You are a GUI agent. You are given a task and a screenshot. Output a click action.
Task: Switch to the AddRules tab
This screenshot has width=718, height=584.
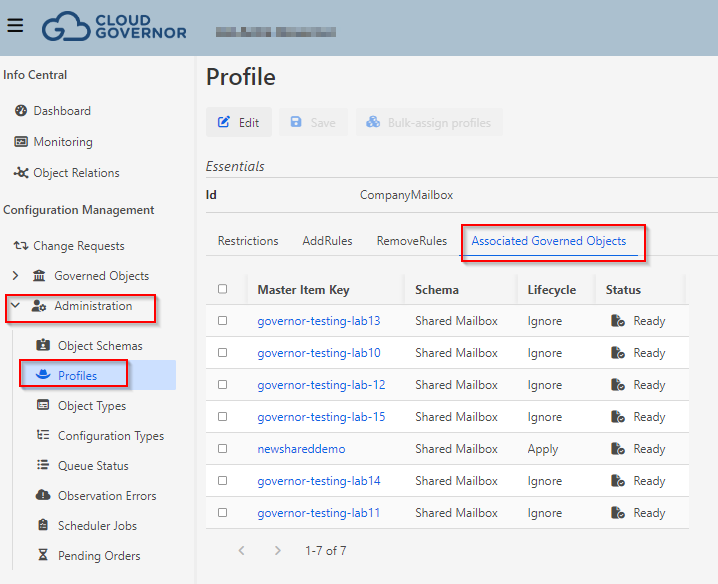[x=327, y=241]
